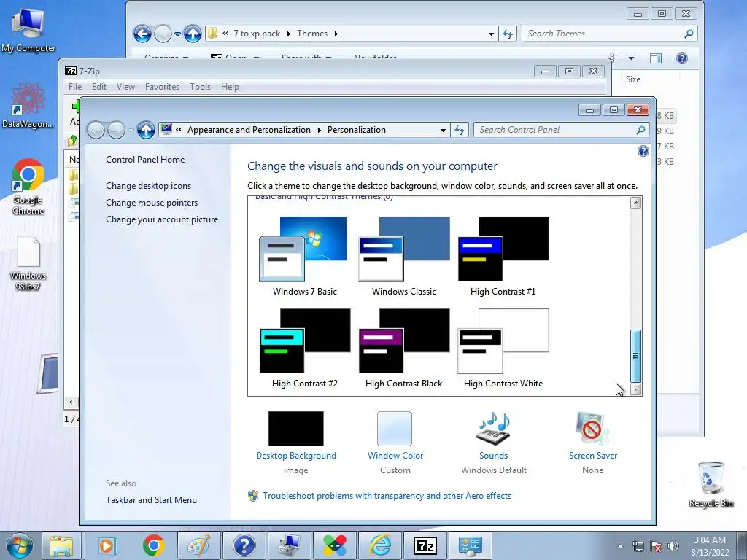
Task: Launch Windows Media Player from taskbar
Action: click(107, 545)
